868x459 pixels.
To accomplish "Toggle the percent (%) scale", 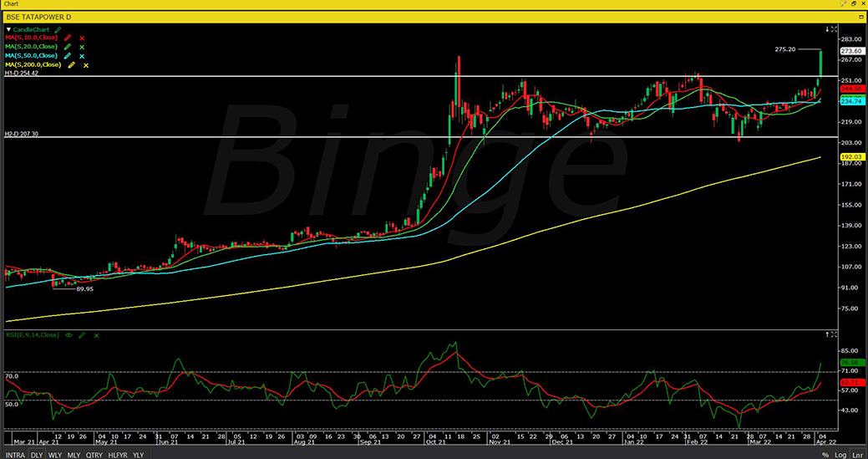I will tap(825, 455).
